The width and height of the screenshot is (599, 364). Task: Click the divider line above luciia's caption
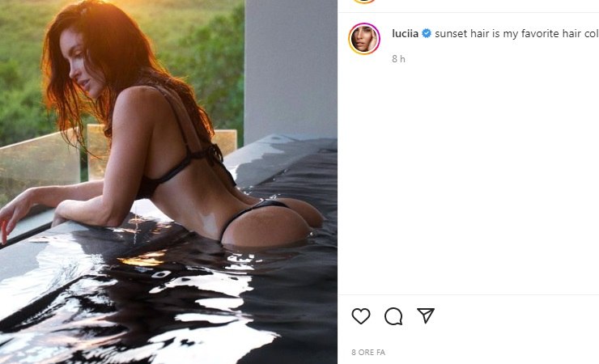click(469, 12)
